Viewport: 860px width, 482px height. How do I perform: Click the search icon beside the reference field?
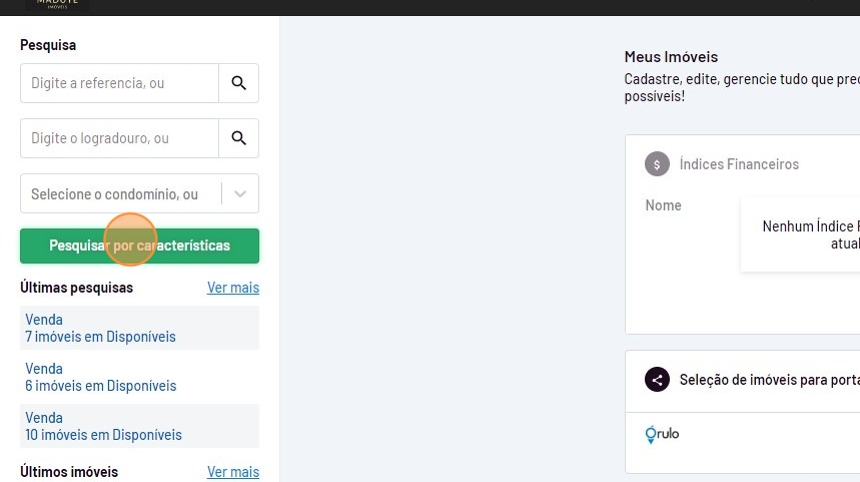pos(239,83)
